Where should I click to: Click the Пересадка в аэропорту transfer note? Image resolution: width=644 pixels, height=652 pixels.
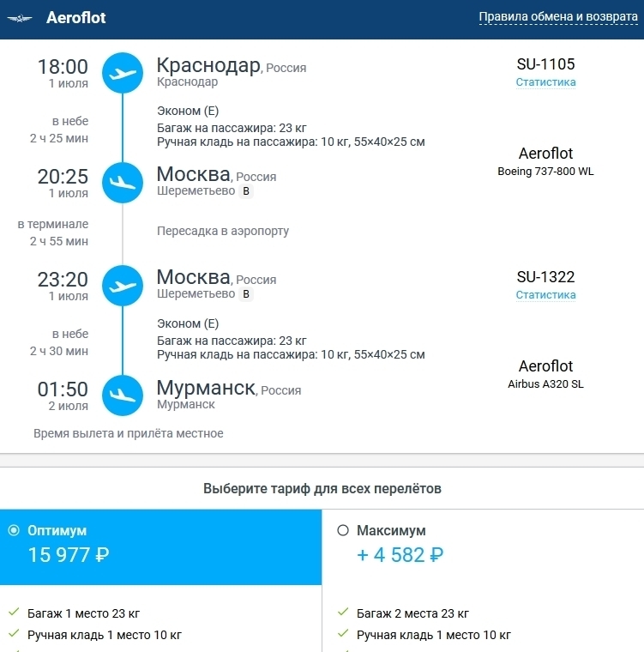point(223,231)
